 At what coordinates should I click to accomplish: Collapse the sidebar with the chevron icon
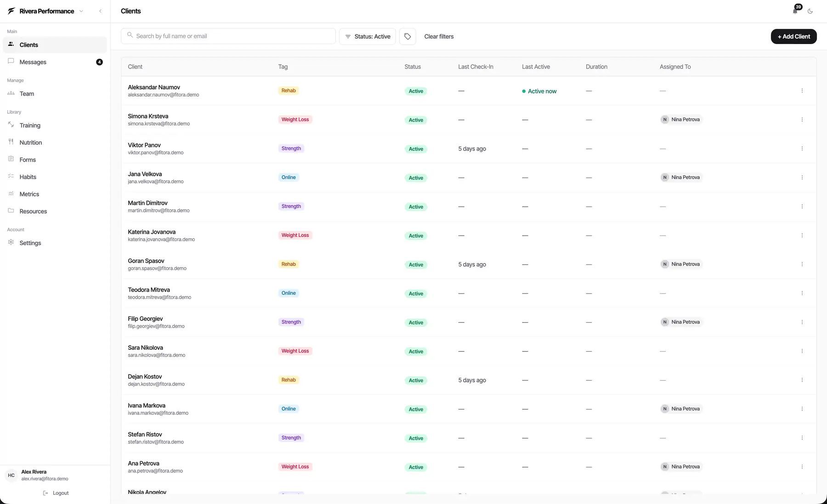point(100,11)
